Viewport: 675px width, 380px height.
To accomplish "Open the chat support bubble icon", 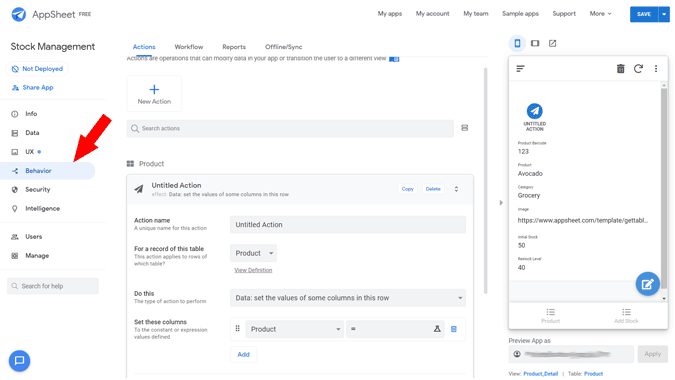I will (x=19, y=361).
